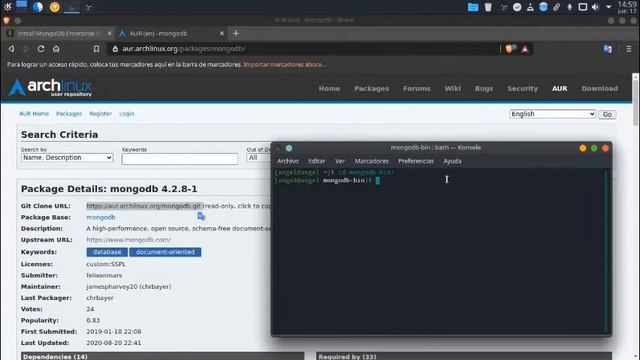Click the AUR Home link
Screen dimensions: 640x360
pyautogui.click(x=34, y=114)
